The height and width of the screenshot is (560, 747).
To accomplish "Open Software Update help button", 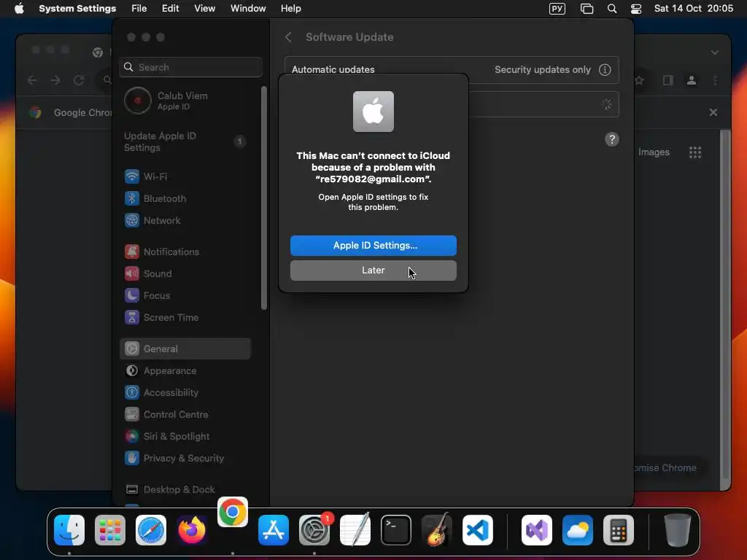I will [x=612, y=139].
